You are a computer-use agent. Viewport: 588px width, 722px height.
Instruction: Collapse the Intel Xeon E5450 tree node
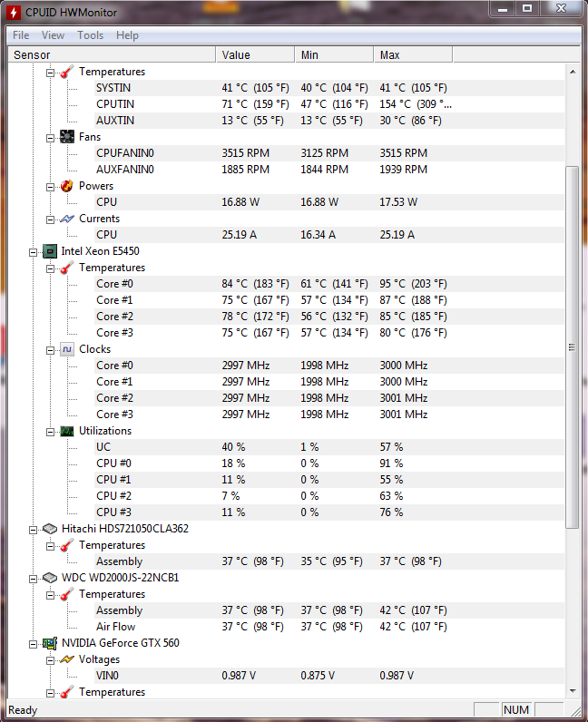(x=34, y=251)
